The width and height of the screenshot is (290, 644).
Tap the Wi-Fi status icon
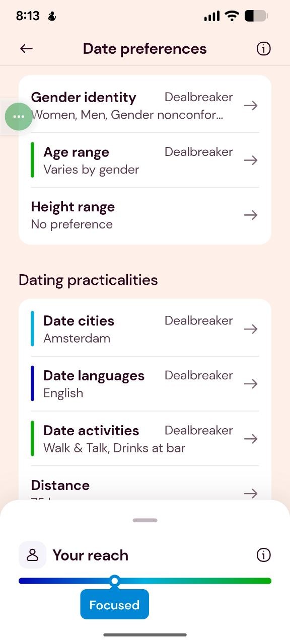[232, 16]
